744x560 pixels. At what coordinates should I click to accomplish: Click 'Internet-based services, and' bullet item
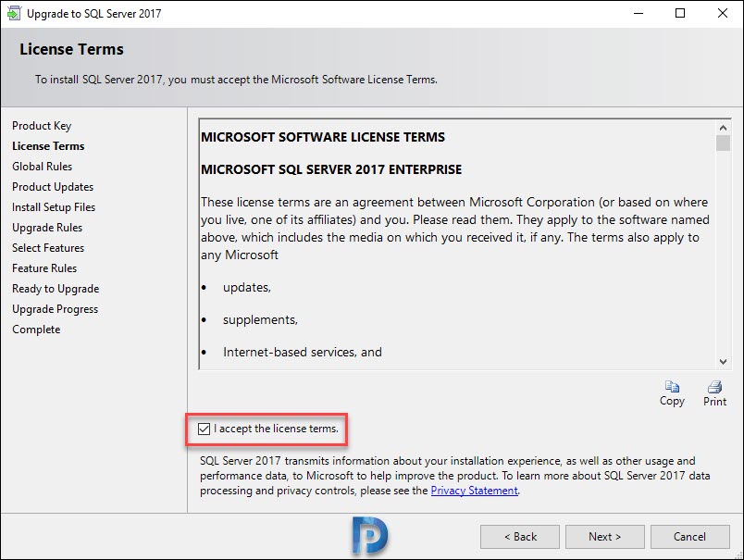[x=303, y=352]
